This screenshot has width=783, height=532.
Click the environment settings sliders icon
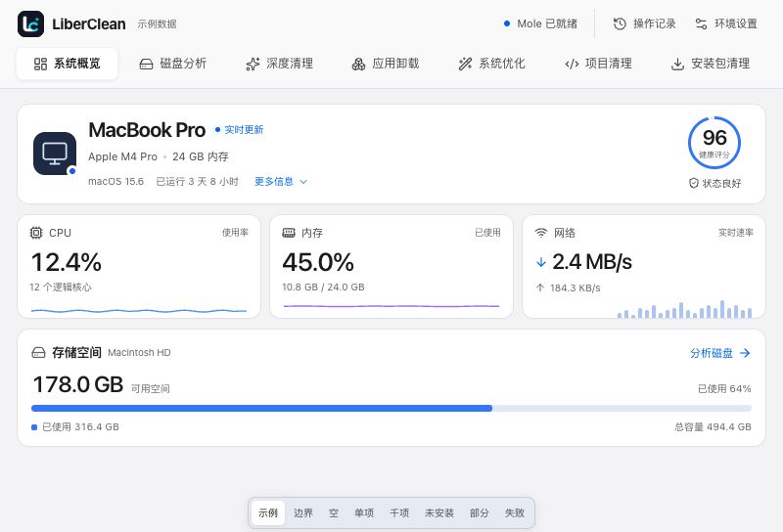click(x=701, y=23)
